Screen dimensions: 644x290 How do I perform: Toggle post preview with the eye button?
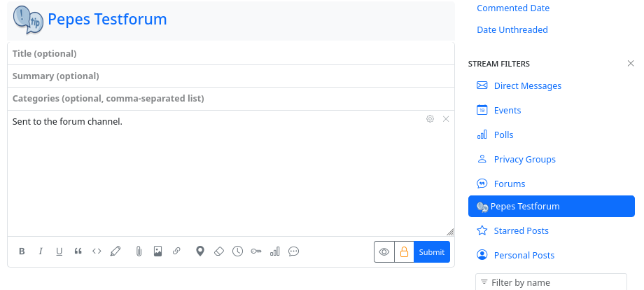coord(384,252)
